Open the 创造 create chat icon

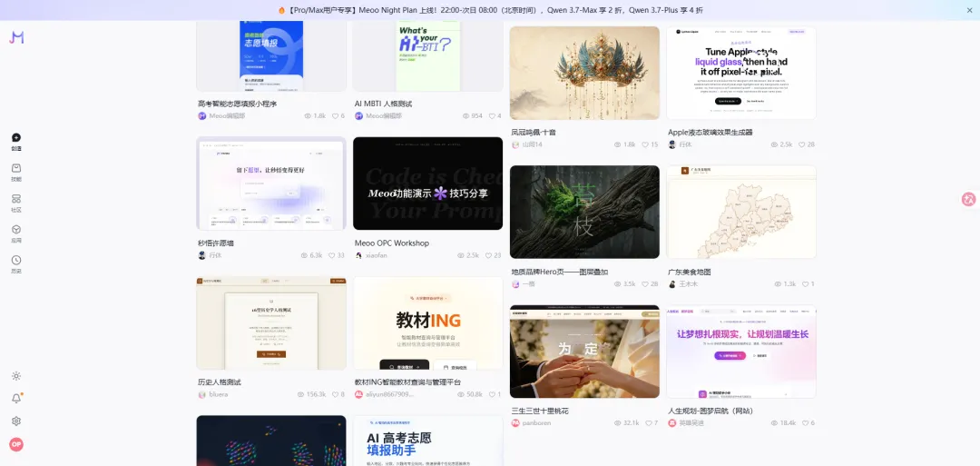[16, 137]
